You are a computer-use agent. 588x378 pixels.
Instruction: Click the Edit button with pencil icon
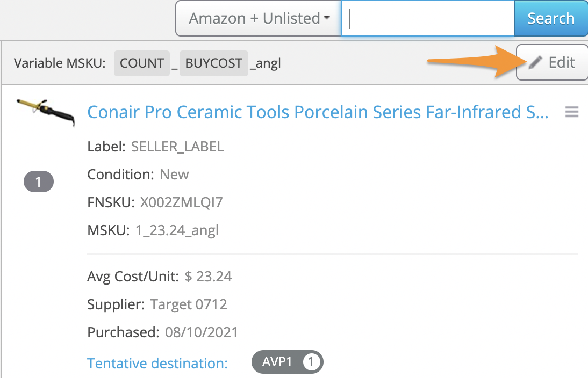(552, 63)
